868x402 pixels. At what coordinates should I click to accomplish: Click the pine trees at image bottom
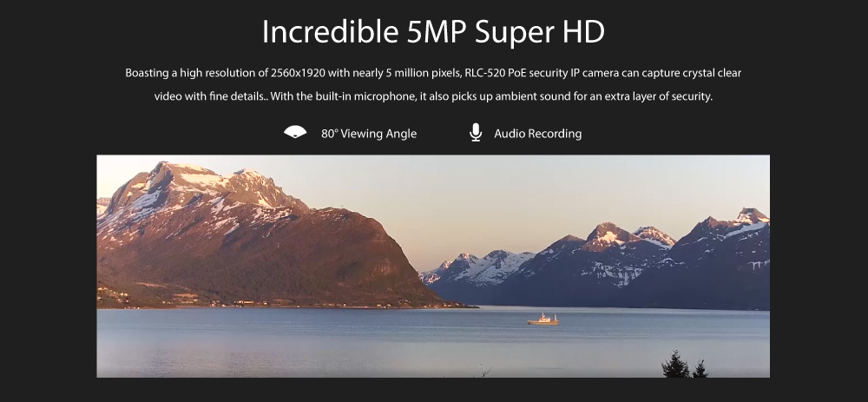[684, 365]
